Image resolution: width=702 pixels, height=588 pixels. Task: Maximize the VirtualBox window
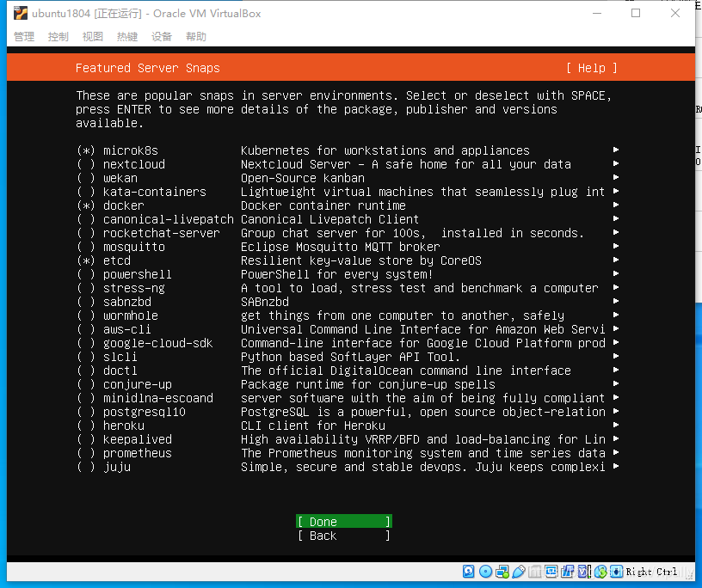pyautogui.click(x=636, y=14)
